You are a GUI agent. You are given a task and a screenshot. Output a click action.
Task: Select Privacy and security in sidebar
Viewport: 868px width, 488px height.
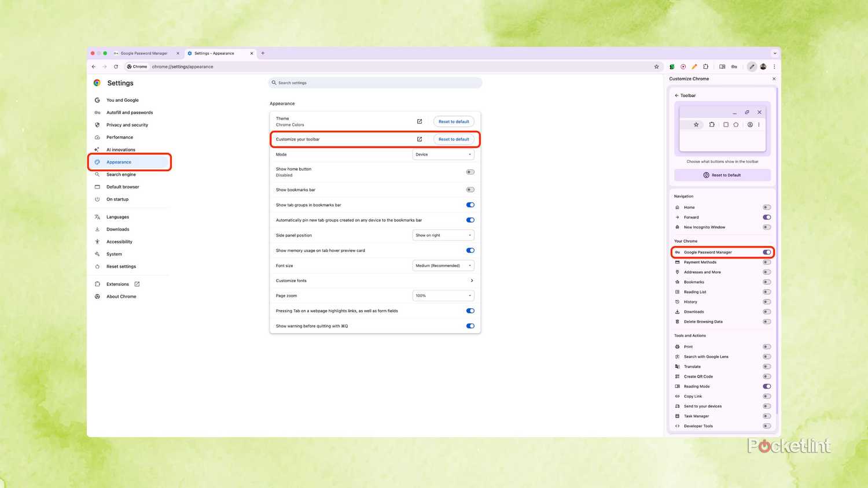[127, 125]
